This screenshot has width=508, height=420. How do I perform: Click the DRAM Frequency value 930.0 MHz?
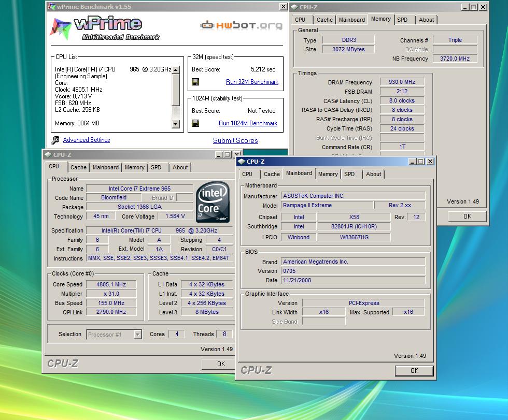(402, 82)
